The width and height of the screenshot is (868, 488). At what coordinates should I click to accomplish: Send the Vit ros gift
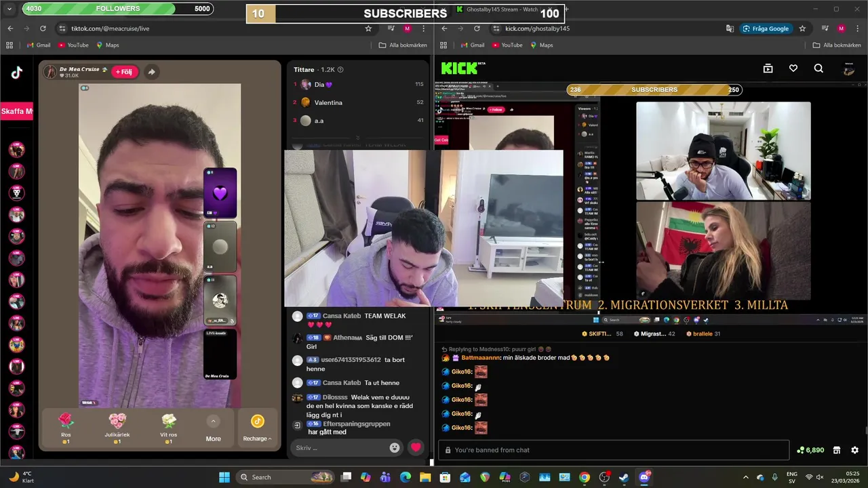click(169, 428)
